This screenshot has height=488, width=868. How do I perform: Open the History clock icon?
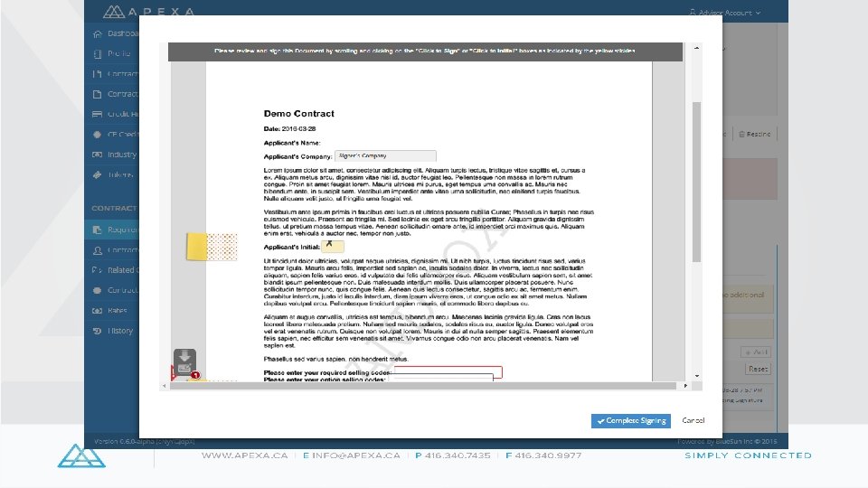click(x=98, y=331)
